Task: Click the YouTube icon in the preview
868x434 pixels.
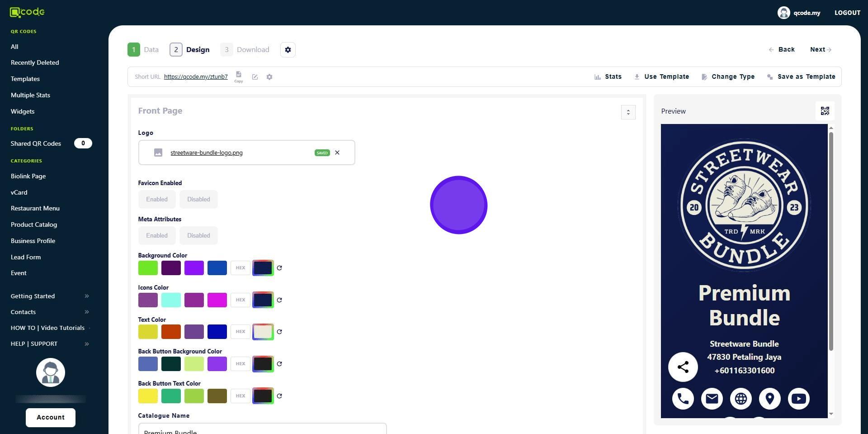Action: click(x=798, y=399)
